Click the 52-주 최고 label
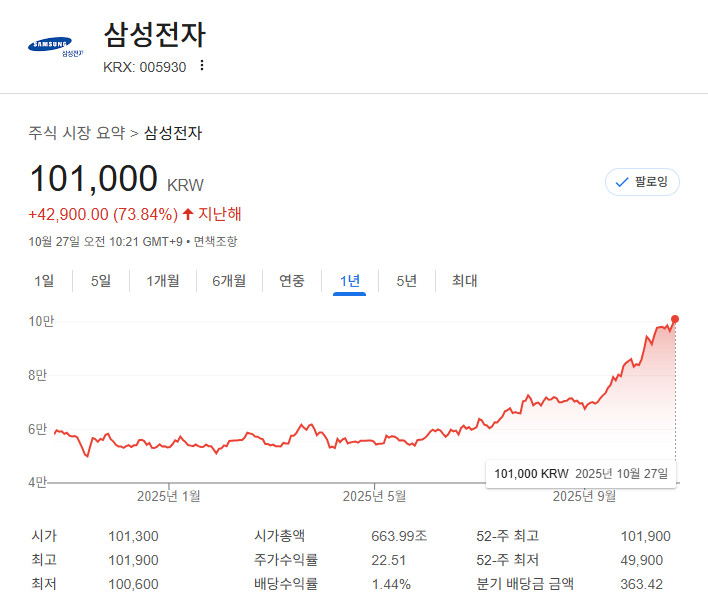Viewport: 708px width, 610px height. point(508,536)
